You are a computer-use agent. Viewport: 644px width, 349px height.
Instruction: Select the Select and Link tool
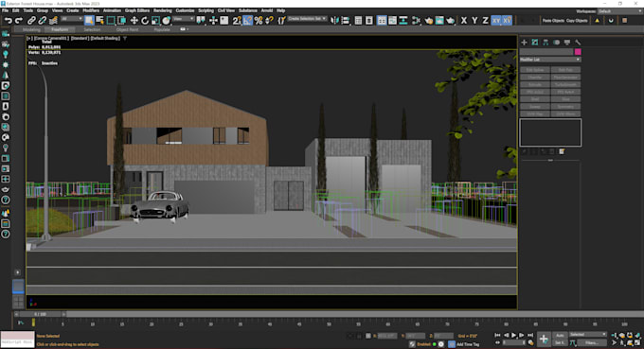[x=31, y=21]
